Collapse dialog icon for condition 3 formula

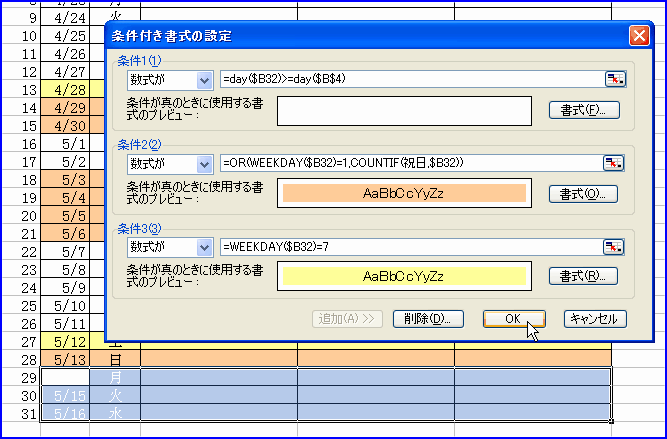(x=614, y=247)
